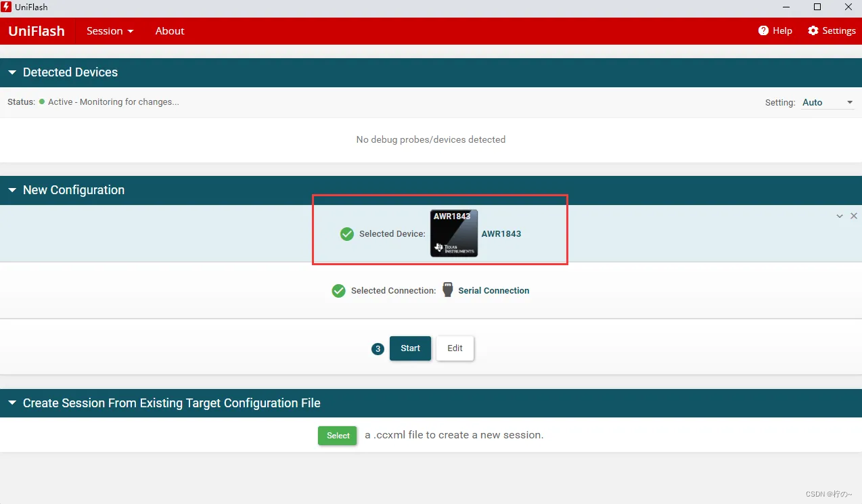Minimize the UniFlash window
This screenshot has height=504, width=862.
click(786, 7)
